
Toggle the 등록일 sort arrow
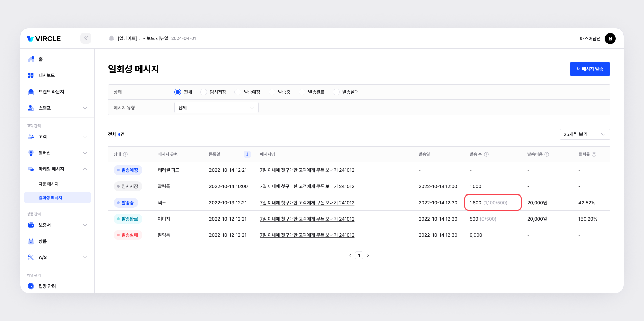247,154
